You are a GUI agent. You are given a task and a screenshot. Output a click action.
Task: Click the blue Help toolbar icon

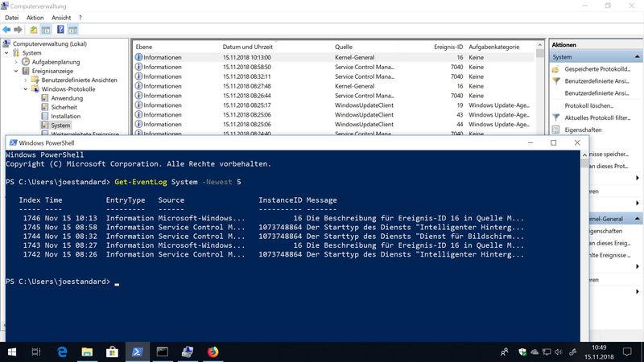tap(60, 30)
